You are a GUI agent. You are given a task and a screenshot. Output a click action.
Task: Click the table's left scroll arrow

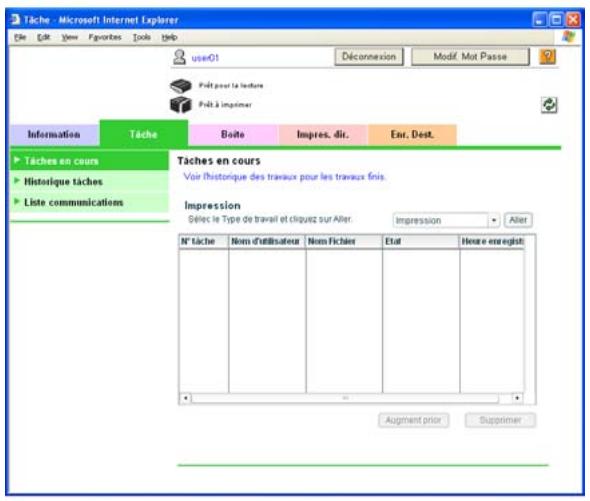point(186,398)
